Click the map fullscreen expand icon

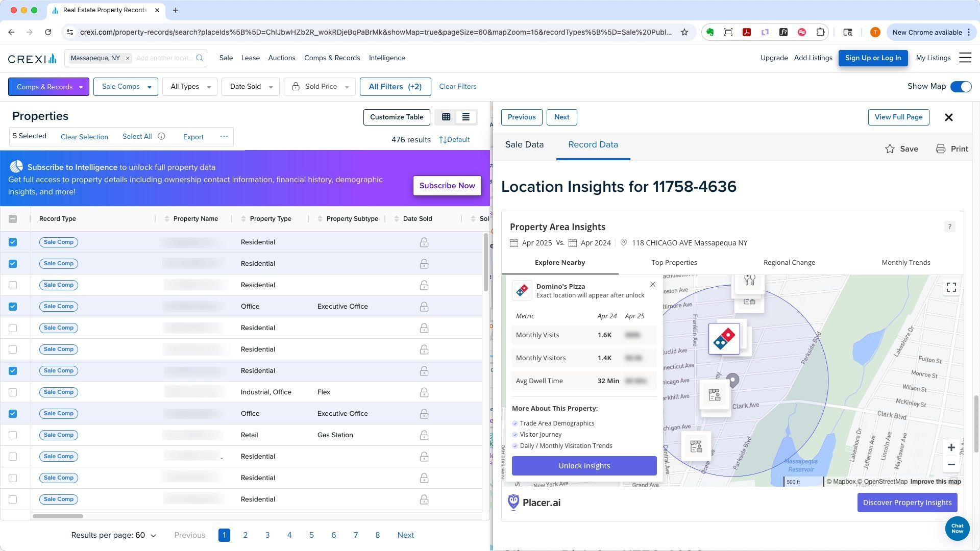[951, 288]
